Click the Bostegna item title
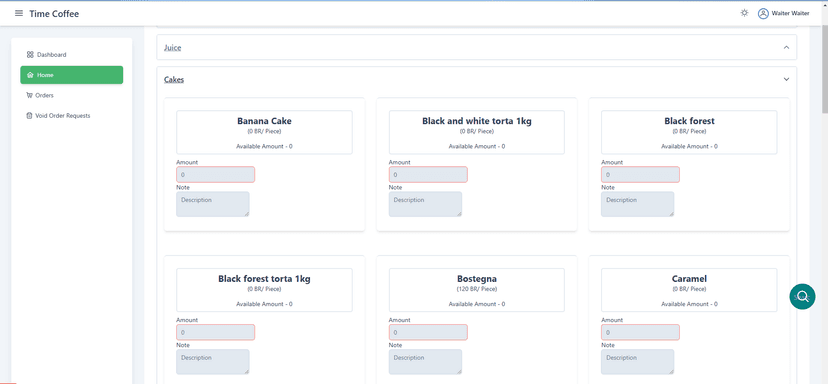The image size is (828, 384). tap(477, 279)
